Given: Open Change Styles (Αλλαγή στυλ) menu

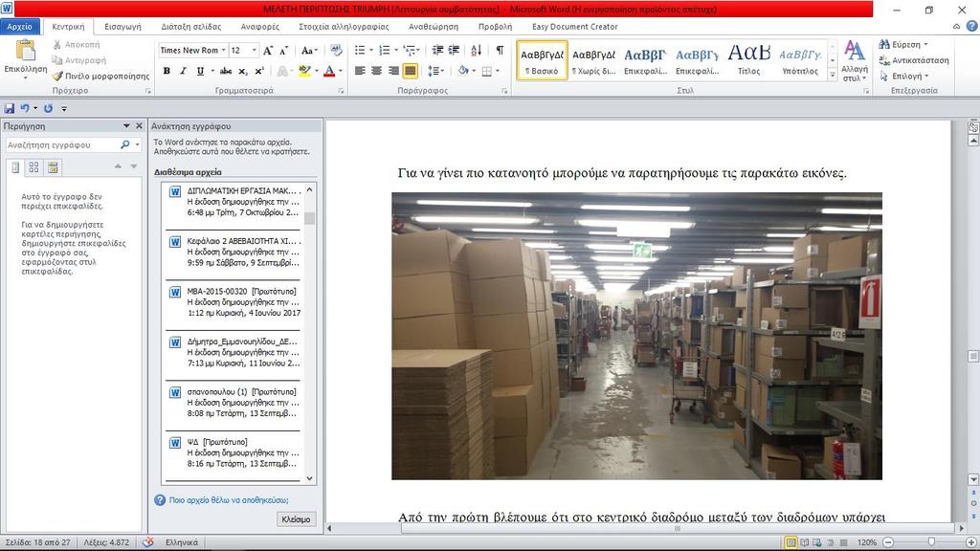Looking at the screenshot, I should pyautogui.click(x=855, y=60).
